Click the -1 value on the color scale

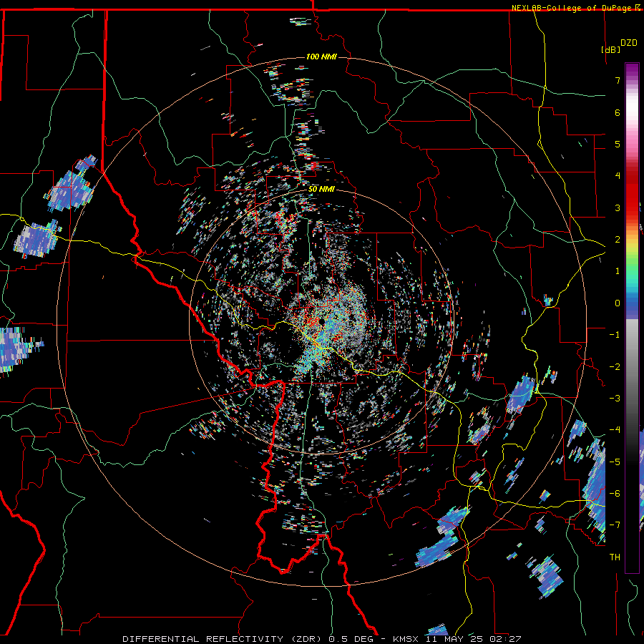coord(615,335)
